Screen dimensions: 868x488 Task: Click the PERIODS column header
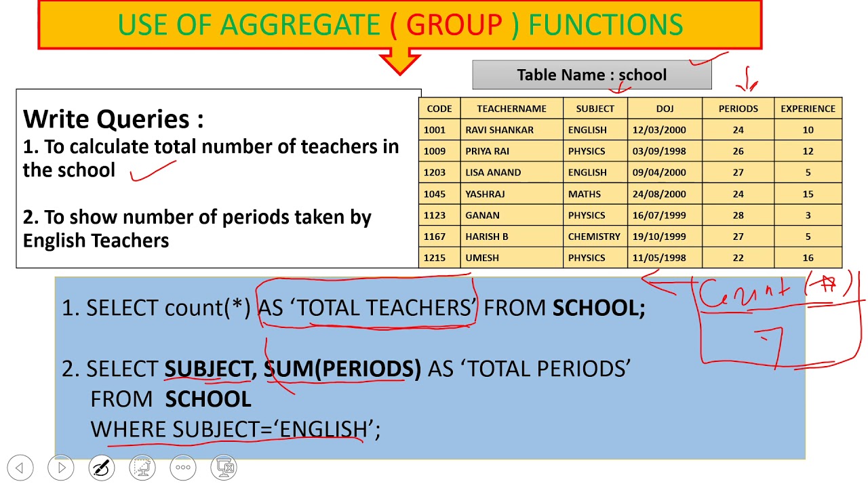click(738, 108)
